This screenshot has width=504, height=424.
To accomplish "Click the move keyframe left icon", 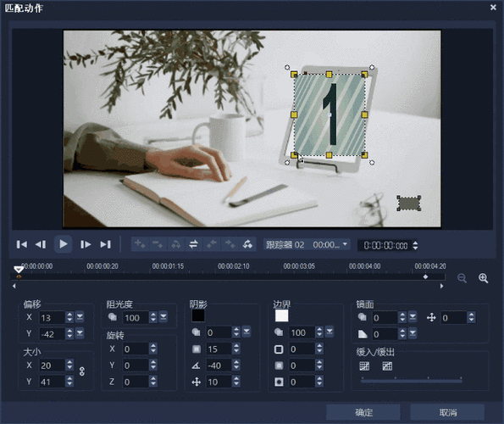I will (x=212, y=244).
